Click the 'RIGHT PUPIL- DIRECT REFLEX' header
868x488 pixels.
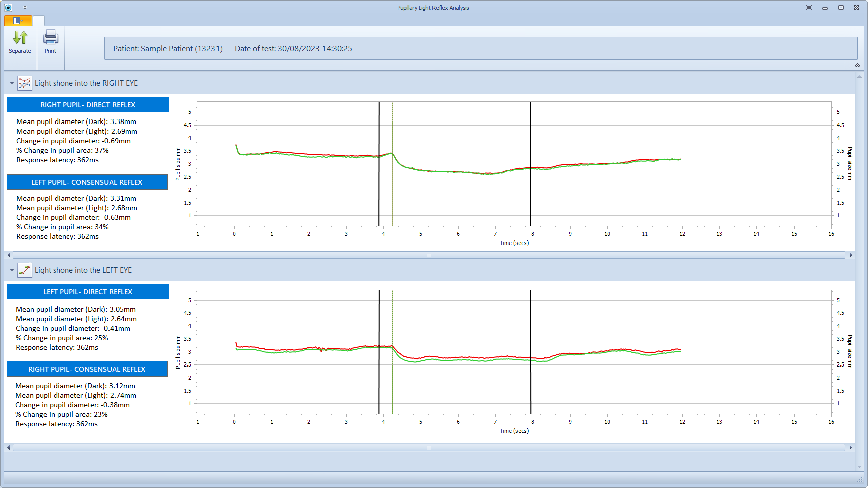[87, 105]
